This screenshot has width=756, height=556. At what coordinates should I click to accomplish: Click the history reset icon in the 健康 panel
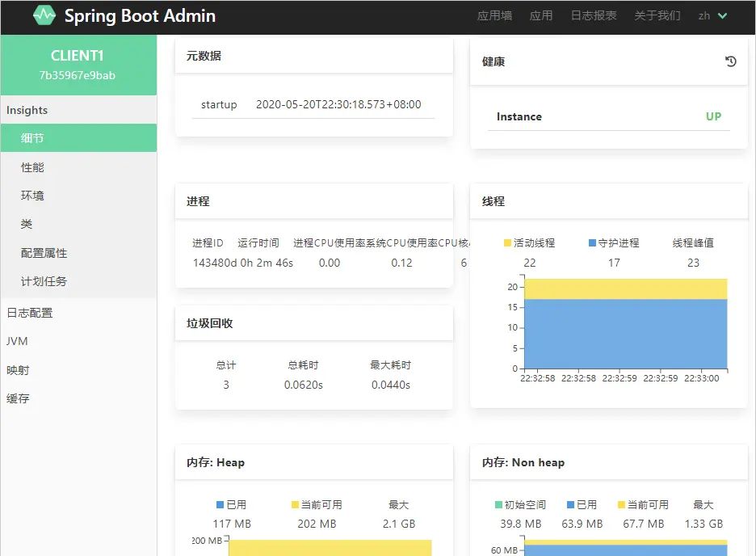[x=731, y=61]
